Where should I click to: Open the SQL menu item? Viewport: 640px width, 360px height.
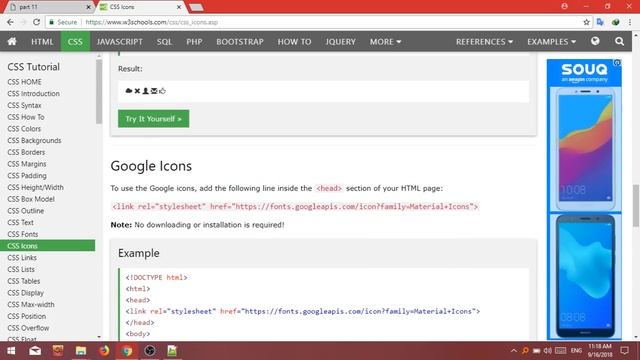[x=164, y=42]
